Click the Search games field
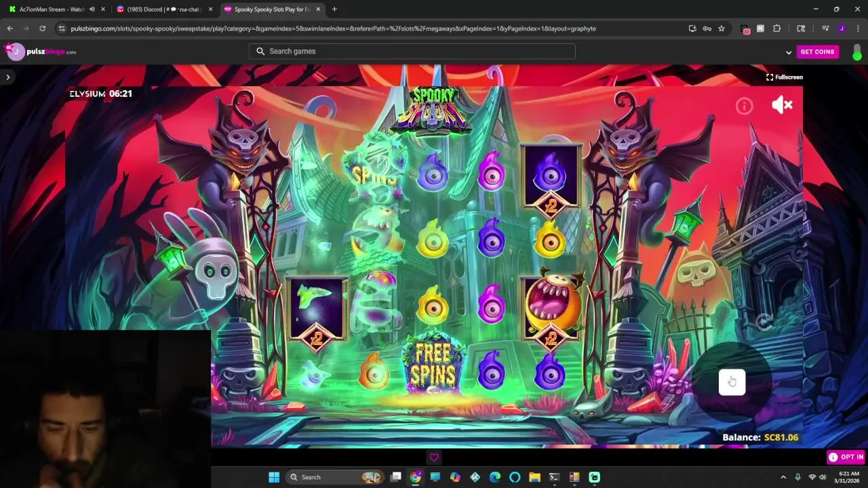Image resolution: width=868 pixels, height=488 pixels. [x=412, y=52]
